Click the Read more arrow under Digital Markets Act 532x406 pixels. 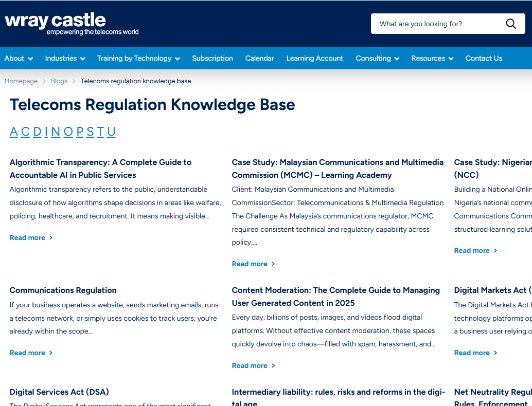[x=495, y=353]
